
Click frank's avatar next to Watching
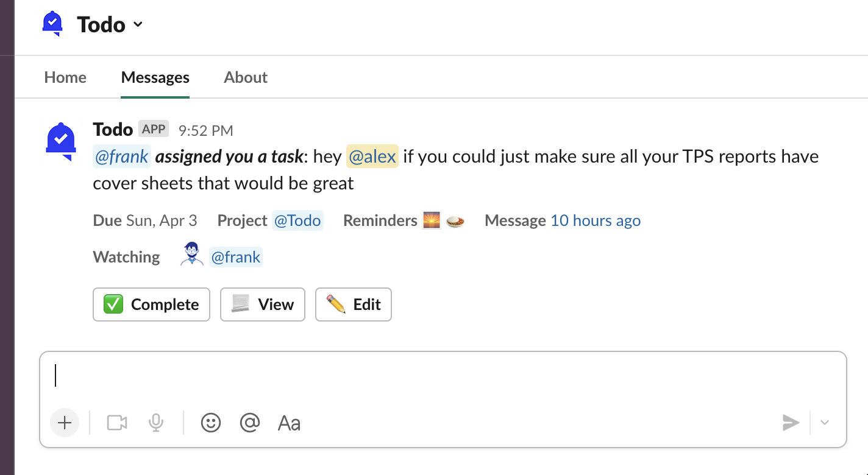click(x=192, y=255)
